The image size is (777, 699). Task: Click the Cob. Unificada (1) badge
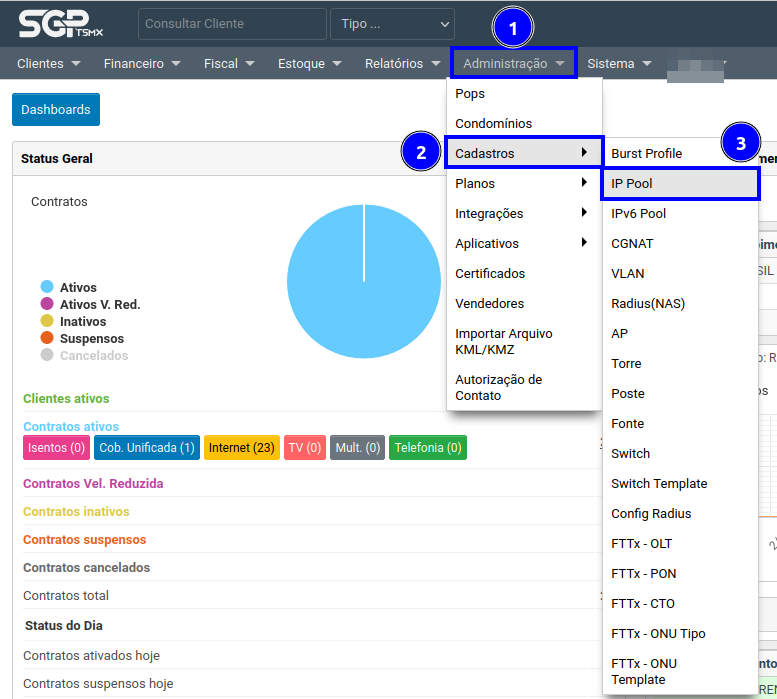(x=147, y=448)
